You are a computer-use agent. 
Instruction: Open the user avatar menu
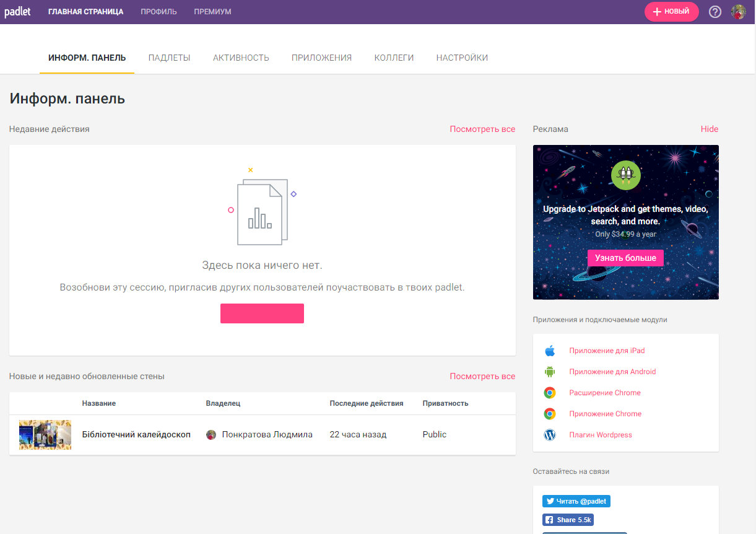[738, 12]
